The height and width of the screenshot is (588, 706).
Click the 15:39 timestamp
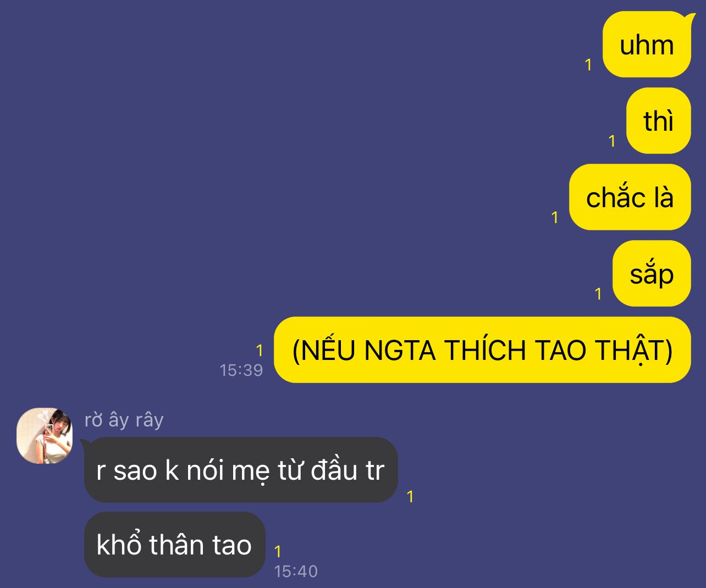click(241, 370)
